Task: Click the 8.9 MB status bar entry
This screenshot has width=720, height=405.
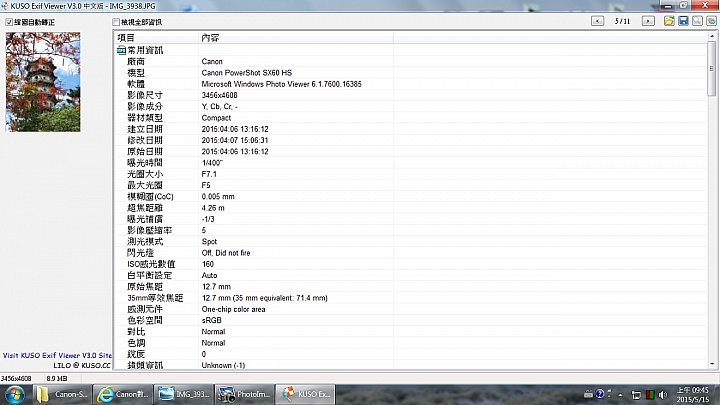Action: (57, 379)
